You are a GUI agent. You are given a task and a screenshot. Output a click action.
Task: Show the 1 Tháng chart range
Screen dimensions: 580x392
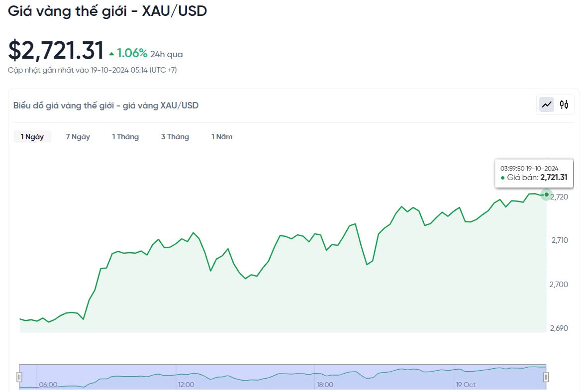pos(125,137)
